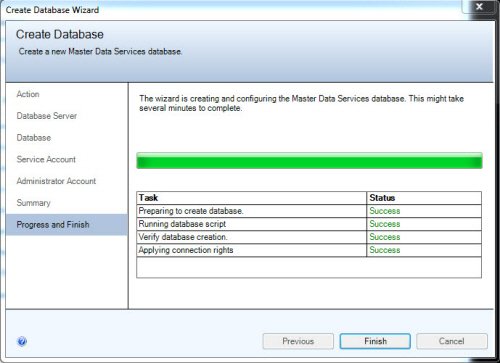
Task: Select the Database Server step
Action: click(47, 116)
